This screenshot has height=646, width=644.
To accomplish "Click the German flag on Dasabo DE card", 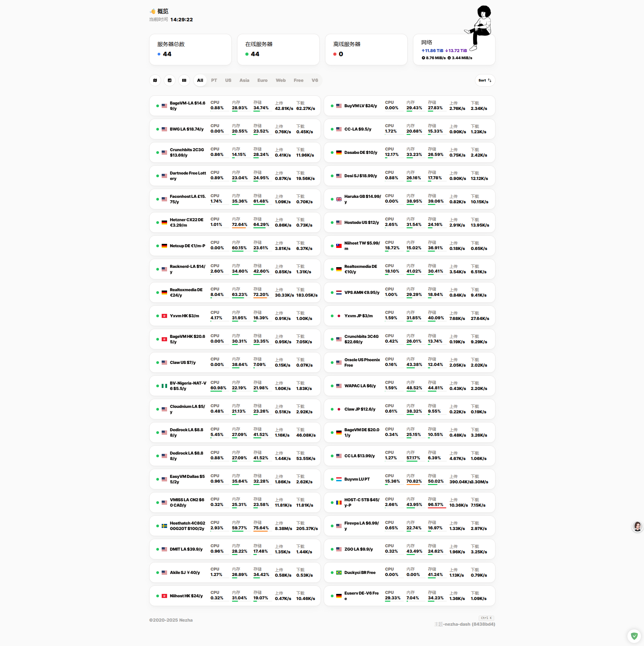I will click(x=339, y=153).
